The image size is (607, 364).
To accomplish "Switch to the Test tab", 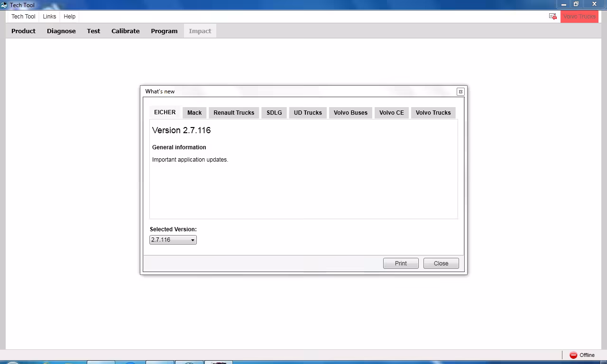I will pos(93,31).
